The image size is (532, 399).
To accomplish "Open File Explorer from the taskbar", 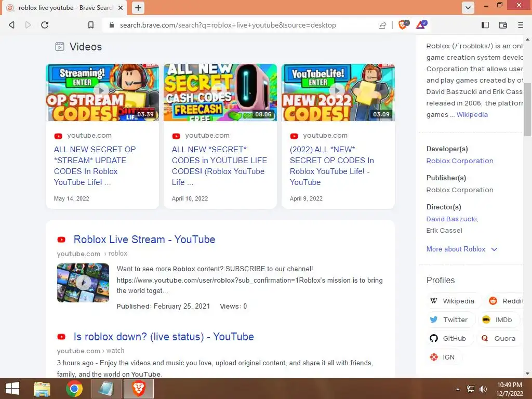I will 42,389.
